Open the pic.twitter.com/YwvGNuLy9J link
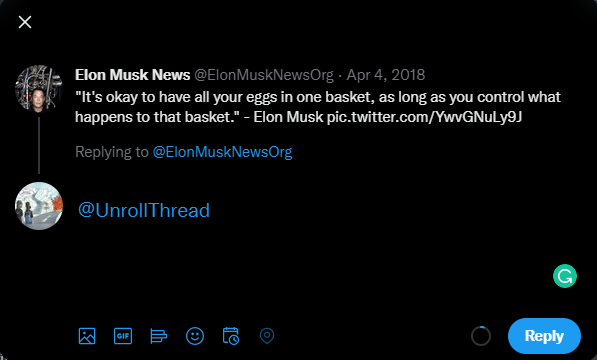 [424, 117]
